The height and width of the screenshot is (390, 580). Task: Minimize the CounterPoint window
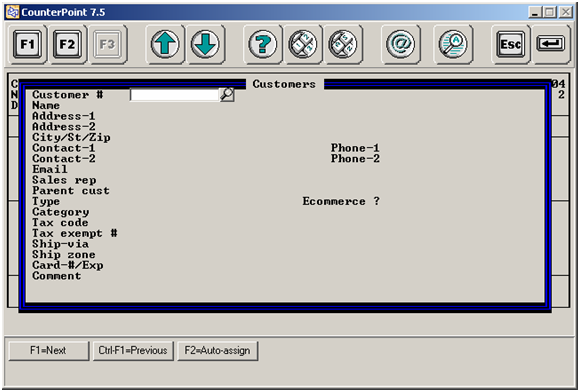coord(535,13)
